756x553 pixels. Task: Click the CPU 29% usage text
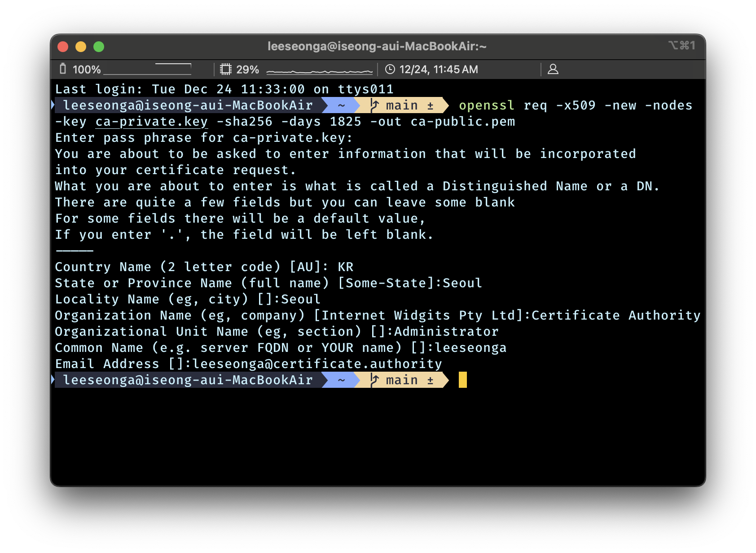coord(248,70)
